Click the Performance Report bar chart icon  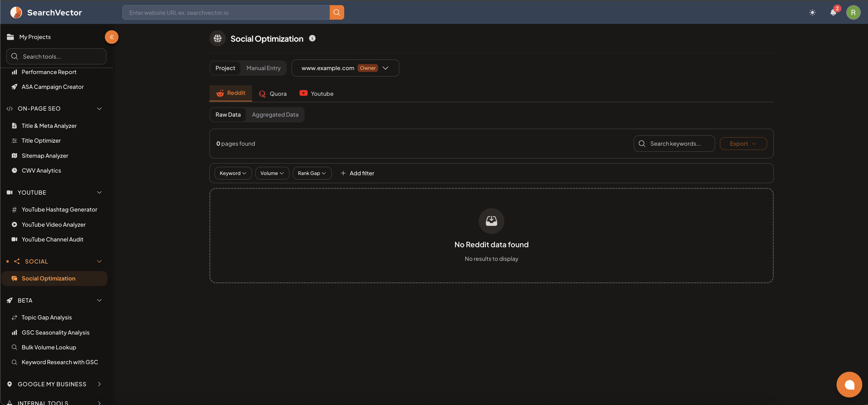tap(15, 72)
